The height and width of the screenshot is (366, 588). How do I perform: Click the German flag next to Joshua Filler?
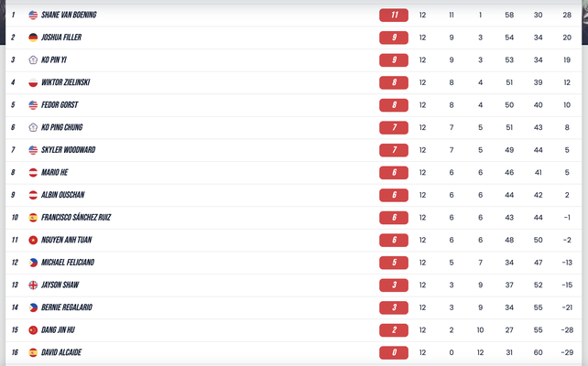coord(33,38)
